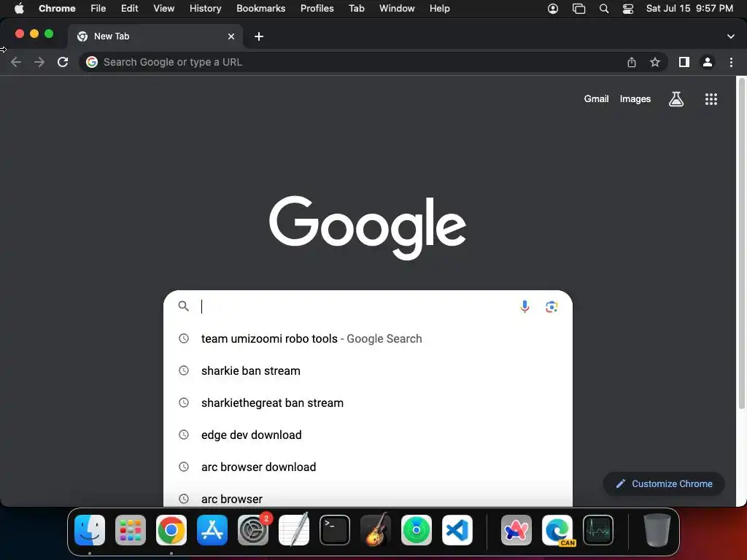Open the App Store from the dock

pos(212,530)
